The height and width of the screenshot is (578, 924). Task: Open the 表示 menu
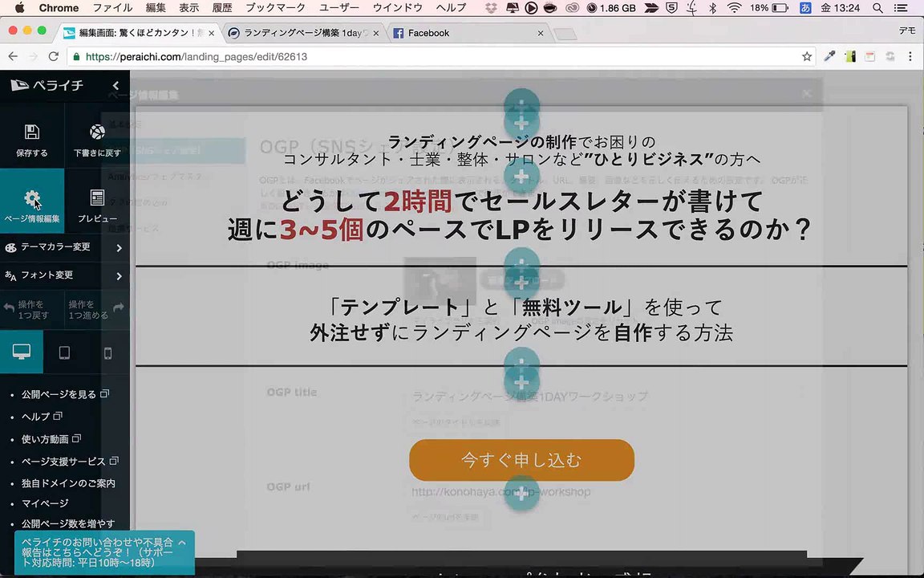click(x=188, y=8)
